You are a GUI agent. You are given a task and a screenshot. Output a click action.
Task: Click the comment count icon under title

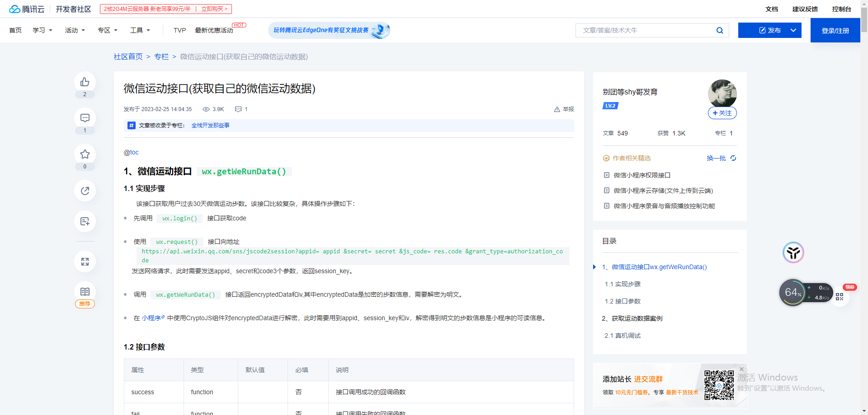(x=238, y=109)
